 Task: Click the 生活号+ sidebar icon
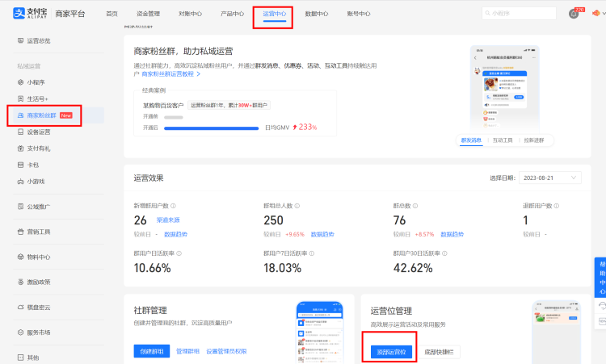tap(20, 98)
